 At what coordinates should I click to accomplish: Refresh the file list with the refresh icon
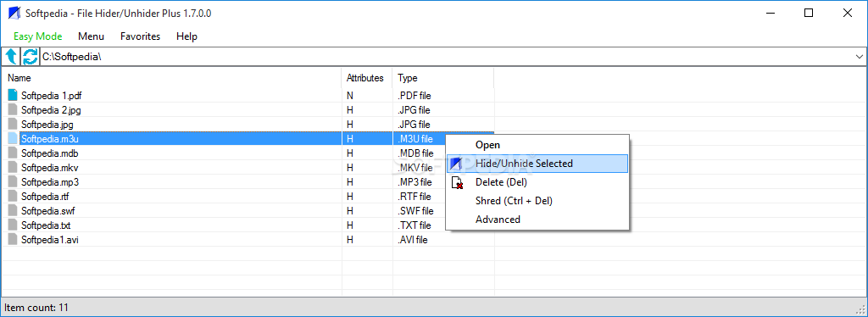coord(30,57)
